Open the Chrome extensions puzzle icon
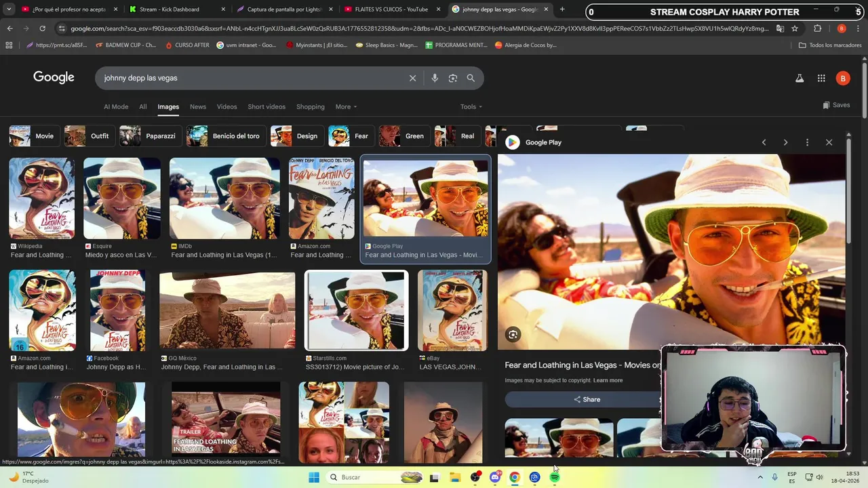This screenshot has width=868, height=488. (817, 28)
